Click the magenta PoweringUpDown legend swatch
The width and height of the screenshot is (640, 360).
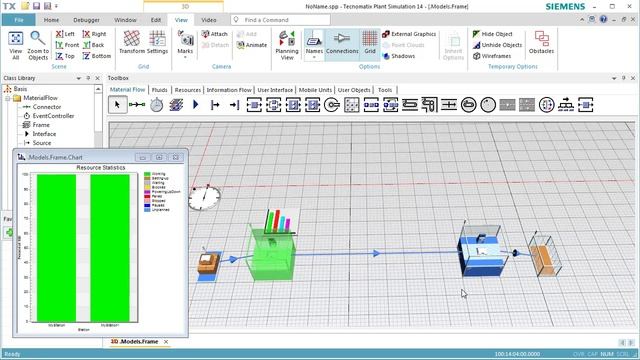[x=147, y=191]
